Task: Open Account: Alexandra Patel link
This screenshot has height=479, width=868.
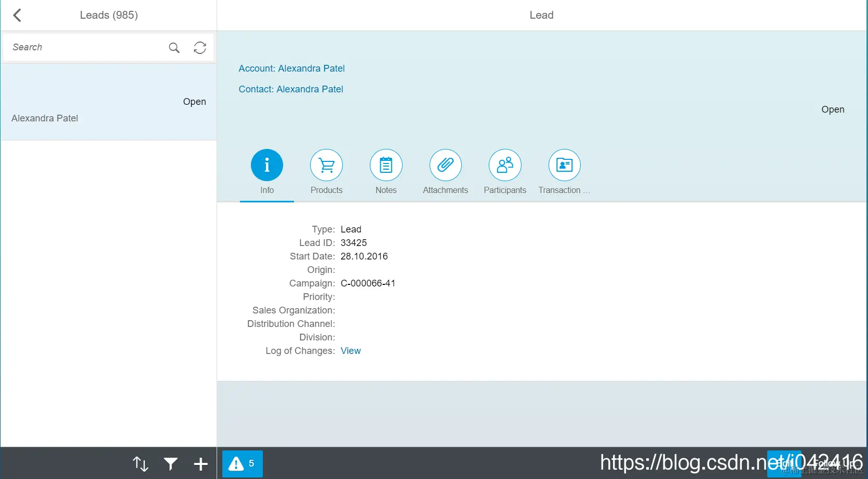Action: click(291, 69)
